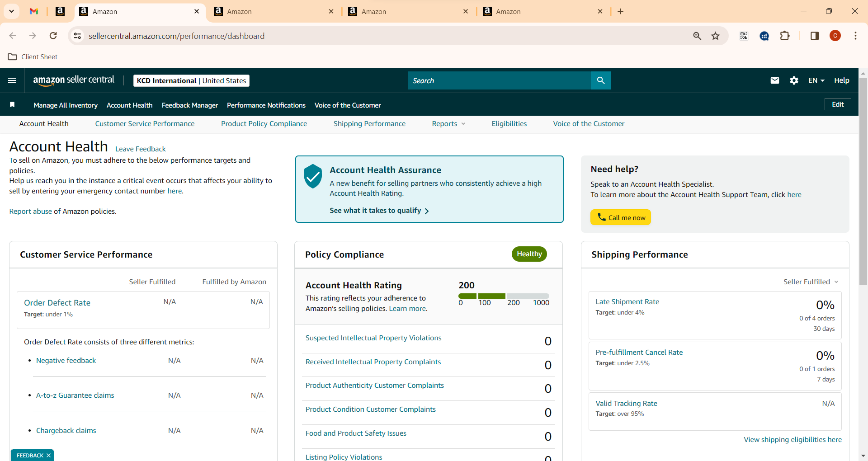View site information icon in address bar
The width and height of the screenshot is (868, 461).
78,36
